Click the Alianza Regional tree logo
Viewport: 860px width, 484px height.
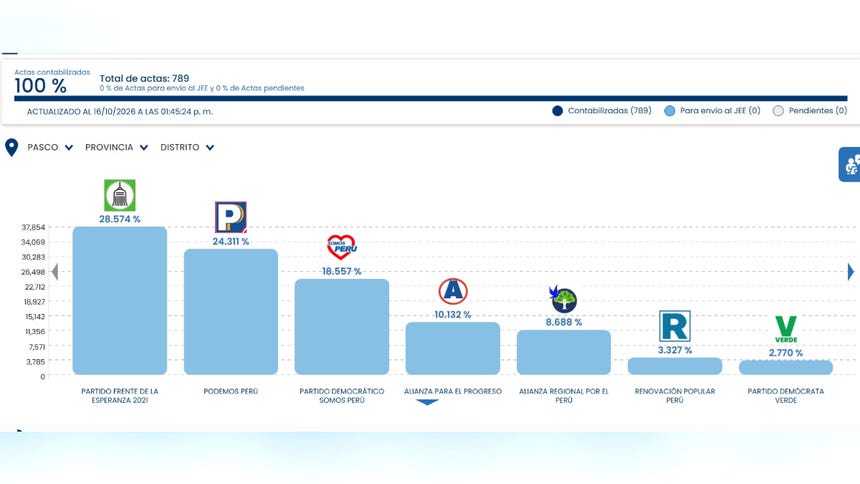tap(563, 299)
